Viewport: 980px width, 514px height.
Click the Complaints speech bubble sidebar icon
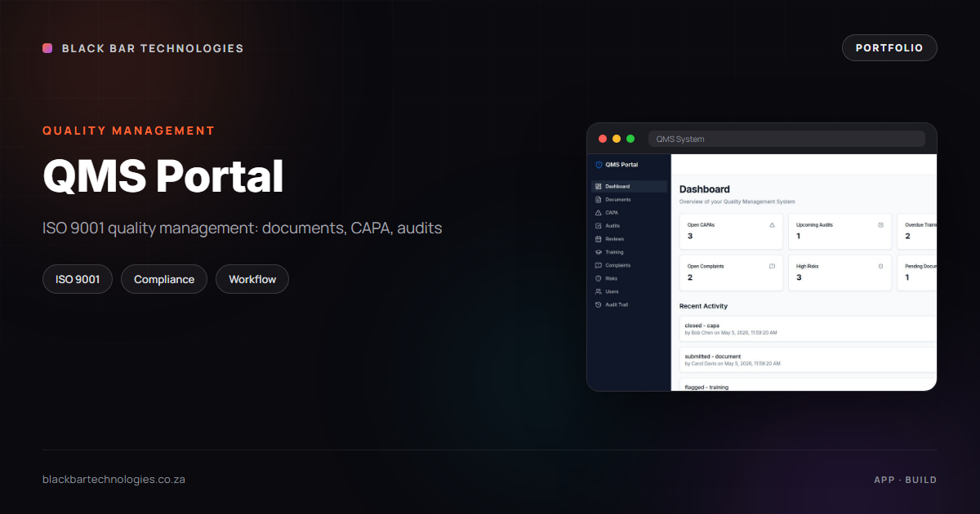pos(599,265)
